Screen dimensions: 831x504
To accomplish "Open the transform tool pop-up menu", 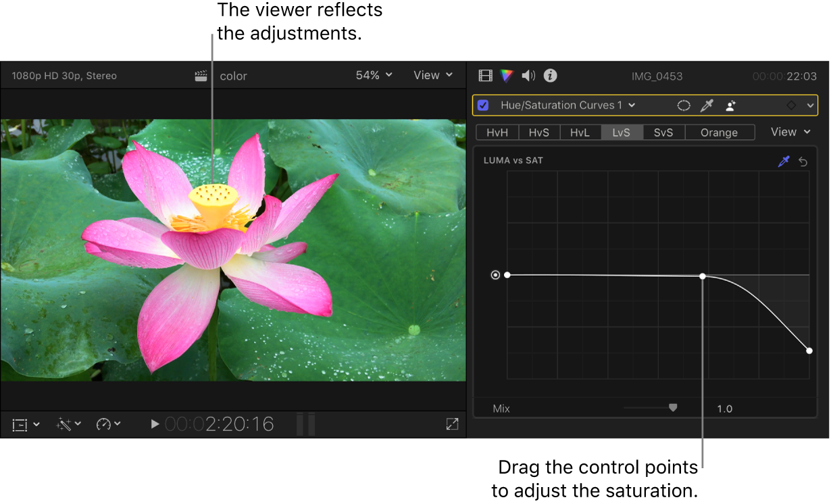I will point(26,424).
